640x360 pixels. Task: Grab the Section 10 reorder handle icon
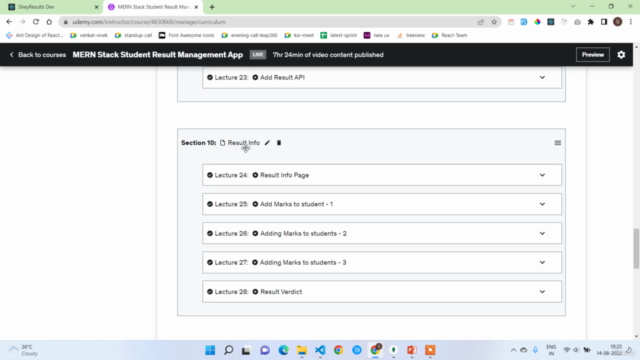558,143
